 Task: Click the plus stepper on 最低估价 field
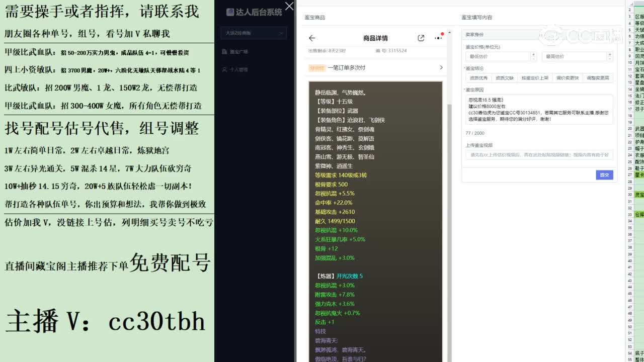pyautogui.click(x=533, y=54)
